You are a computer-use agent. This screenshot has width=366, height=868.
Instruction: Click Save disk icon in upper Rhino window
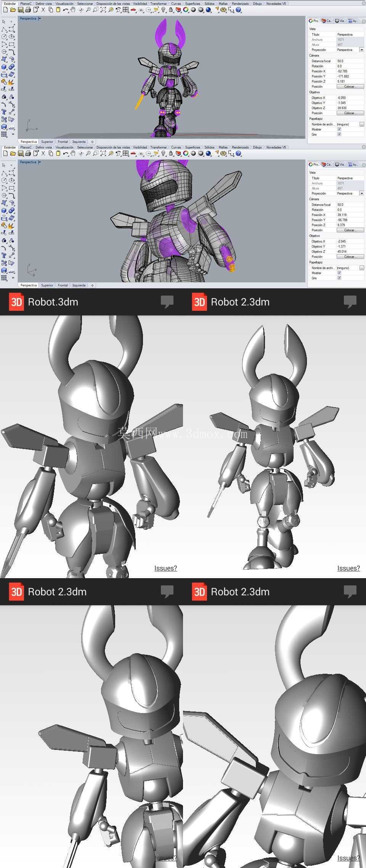click(21, 10)
